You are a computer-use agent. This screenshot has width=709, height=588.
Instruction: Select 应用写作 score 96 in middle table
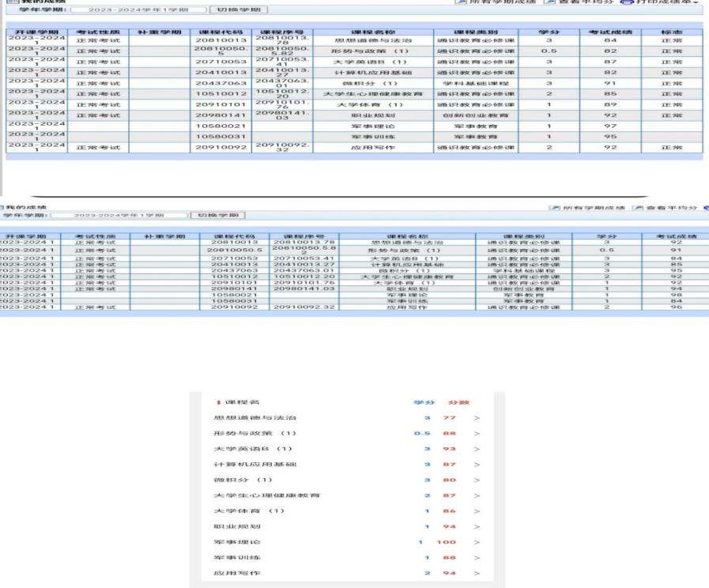tap(677, 307)
